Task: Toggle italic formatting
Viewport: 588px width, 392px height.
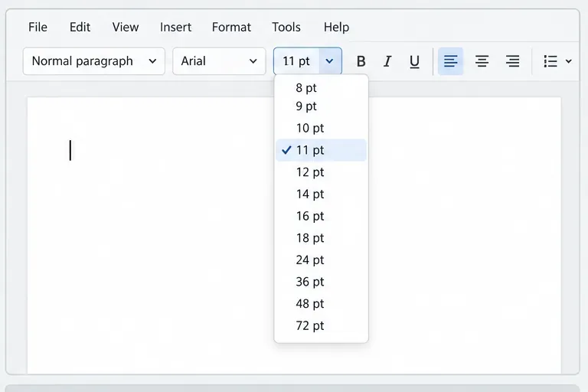Action: (x=387, y=61)
